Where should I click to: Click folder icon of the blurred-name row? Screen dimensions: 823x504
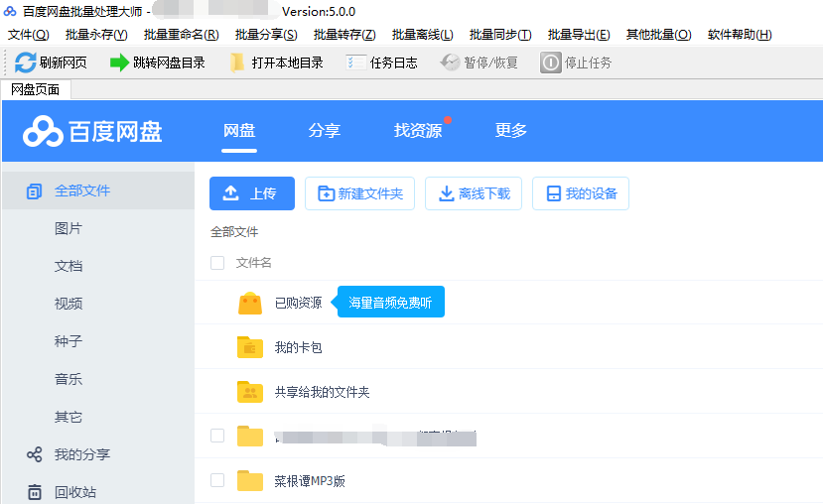pos(250,437)
